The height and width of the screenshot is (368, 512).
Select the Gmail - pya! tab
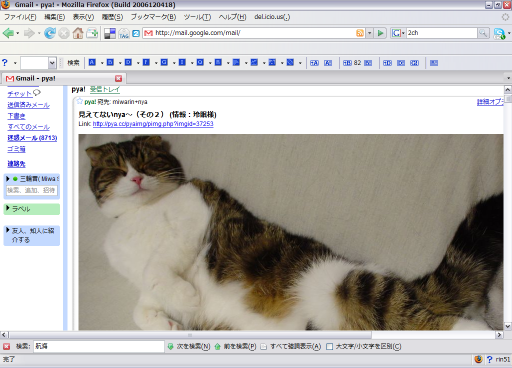coord(63,78)
